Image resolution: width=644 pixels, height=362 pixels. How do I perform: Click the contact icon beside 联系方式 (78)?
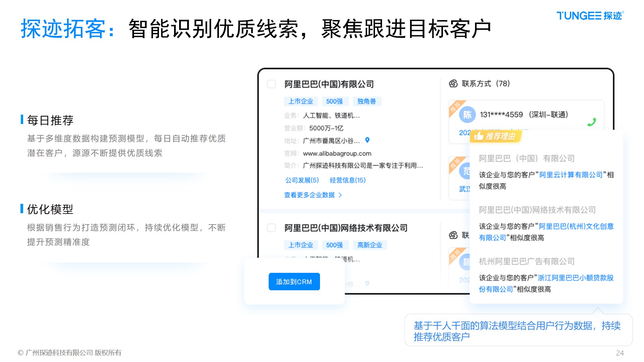tap(453, 83)
